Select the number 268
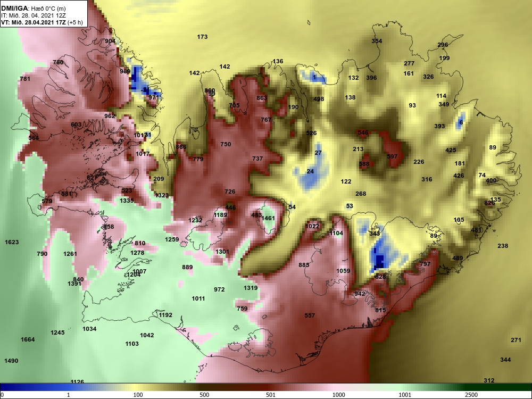 (361, 194)
